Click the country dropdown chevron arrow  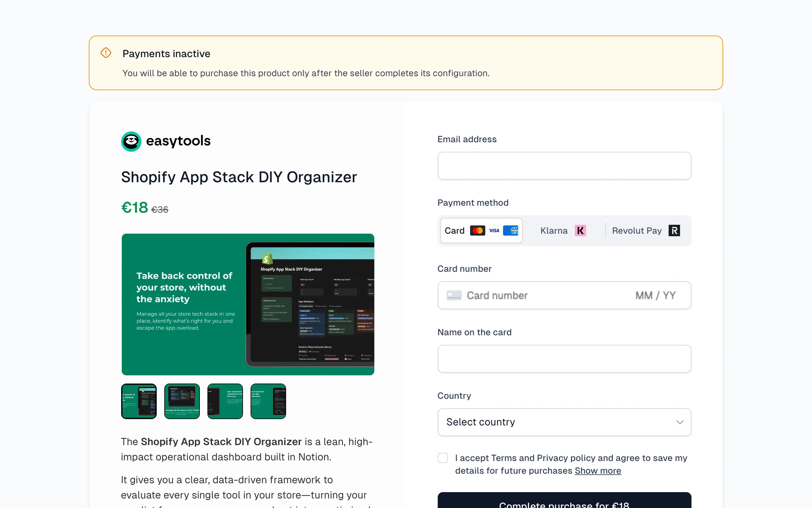680,422
